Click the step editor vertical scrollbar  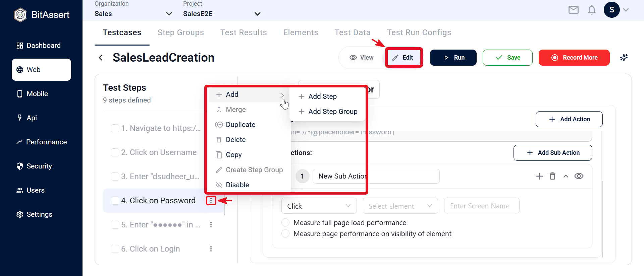(x=602, y=219)
